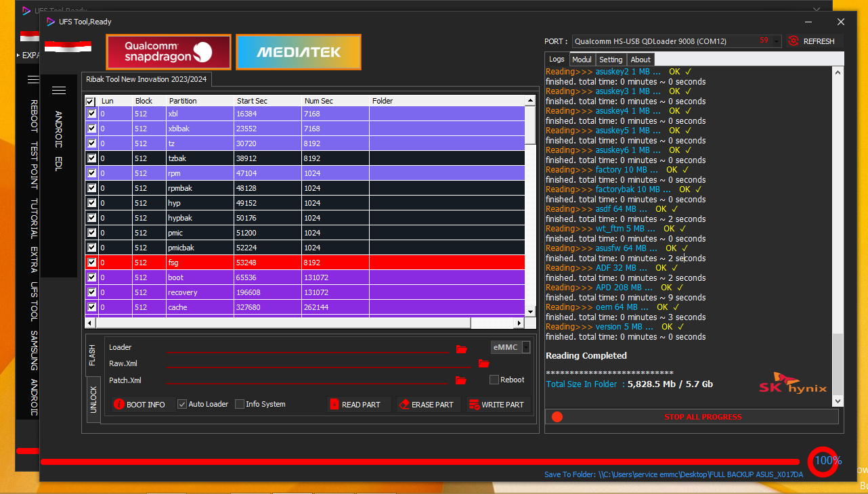Enable the Info System checkbox
This screenshot has height=494, width=868.
[240, 404]
